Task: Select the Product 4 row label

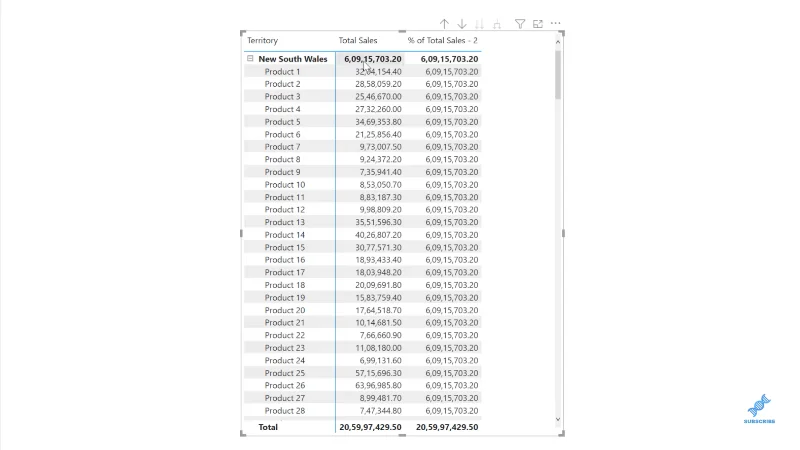Action: 282,109
